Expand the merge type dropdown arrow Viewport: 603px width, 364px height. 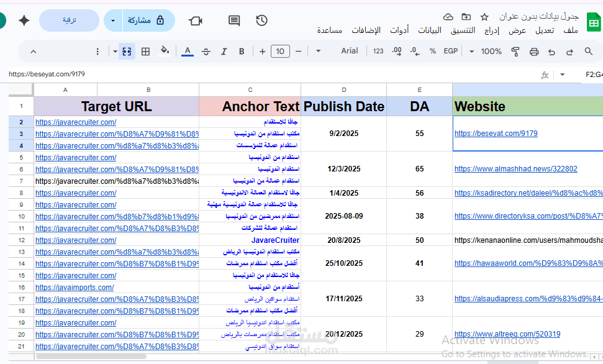(x=115, y=51)
